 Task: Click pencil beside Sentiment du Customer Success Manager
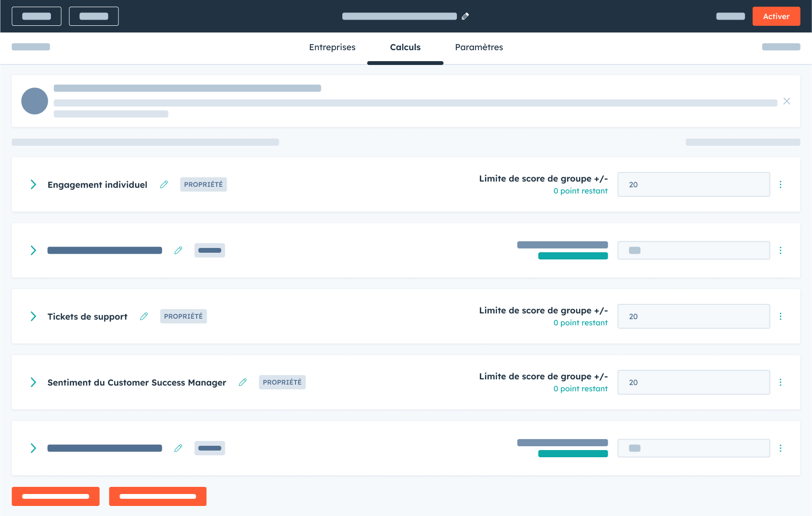(243, 382)
